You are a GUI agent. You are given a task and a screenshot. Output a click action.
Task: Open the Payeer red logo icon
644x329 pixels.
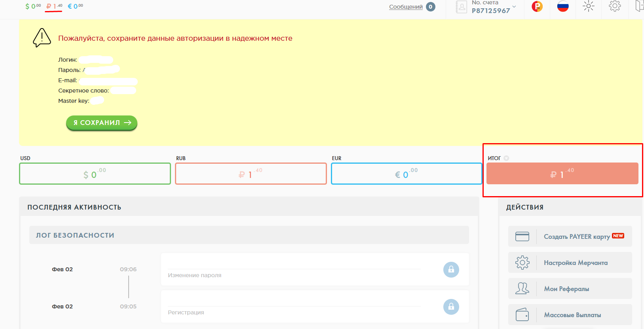[x=537, y=6]
